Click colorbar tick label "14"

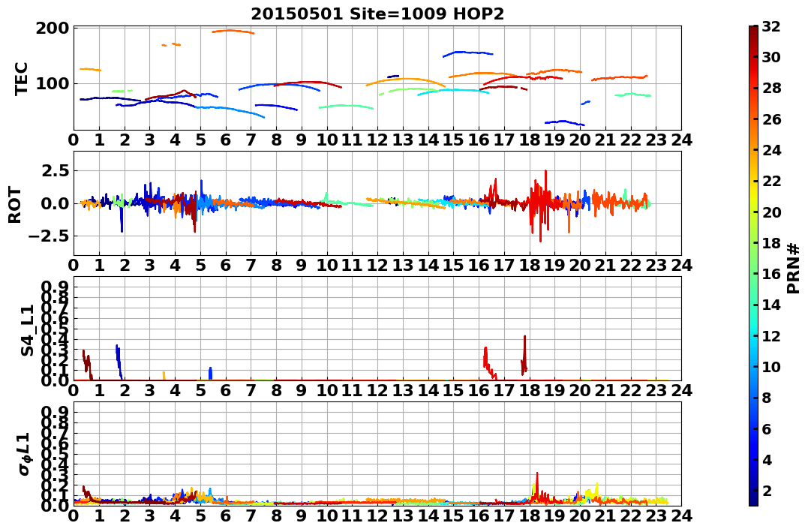(x=771, y=305)
